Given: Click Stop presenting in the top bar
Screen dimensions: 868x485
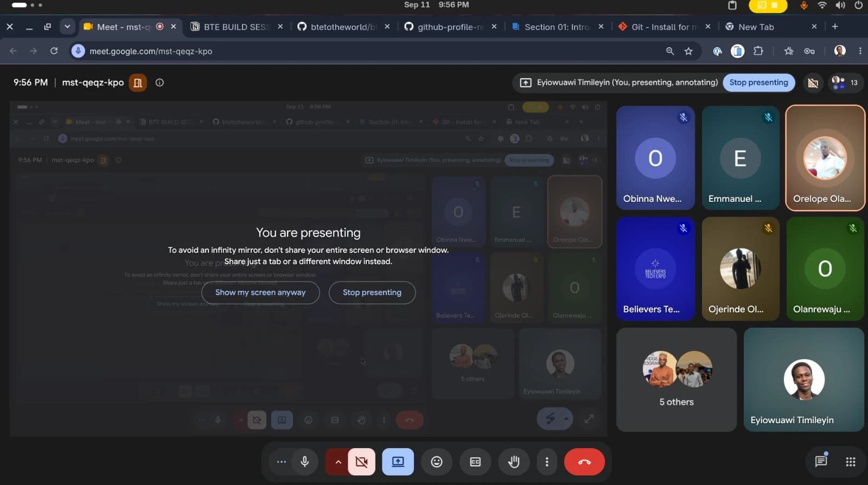Looking at the screenshot, I should (758, 82).
